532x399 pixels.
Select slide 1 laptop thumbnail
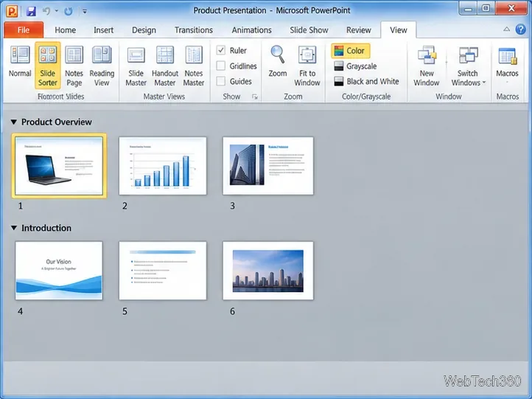coord(59,166)
